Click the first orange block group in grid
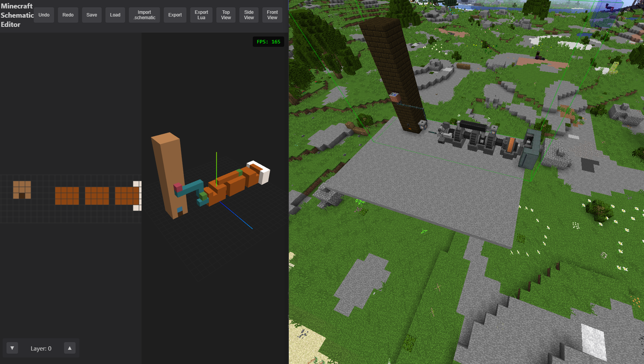Screen dimensions: 644x364 (67, 196)
